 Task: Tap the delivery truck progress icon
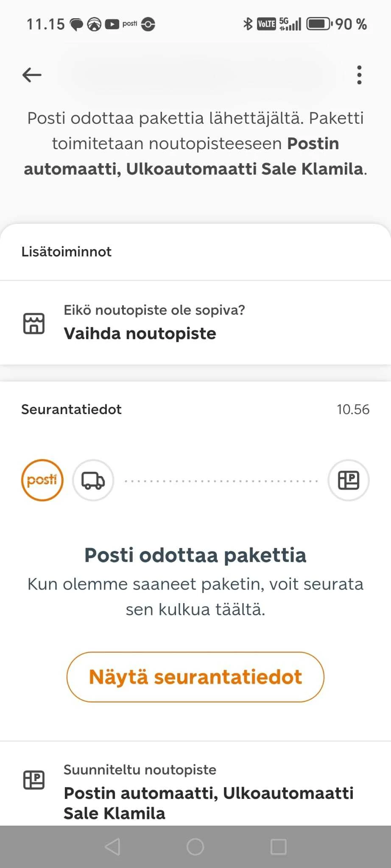[x=93, y=480]
